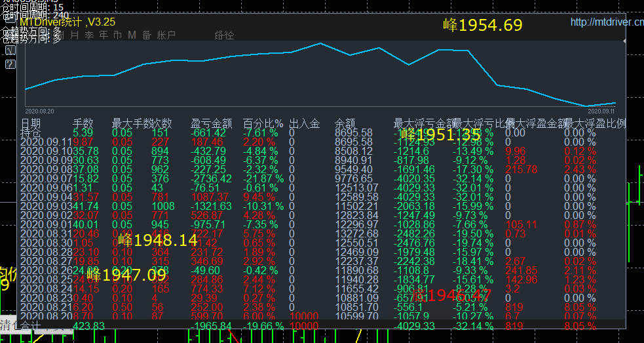Click percentage -21.87 %
The image size is (644, 343).
[263, 178]
